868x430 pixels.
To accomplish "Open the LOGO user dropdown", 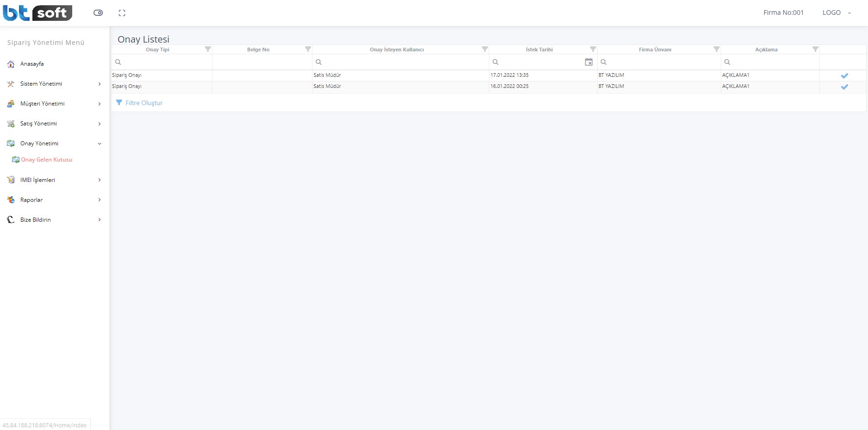I will (836, 12).
